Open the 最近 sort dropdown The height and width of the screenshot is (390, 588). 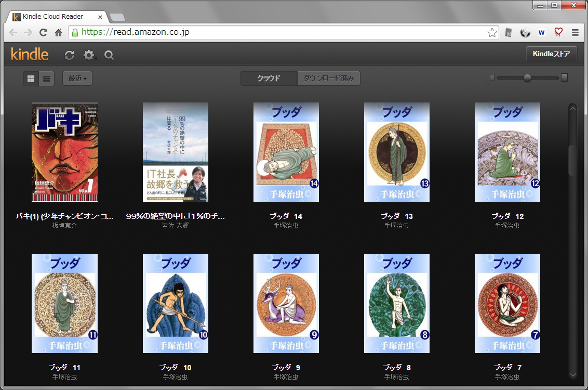point(77,78)
